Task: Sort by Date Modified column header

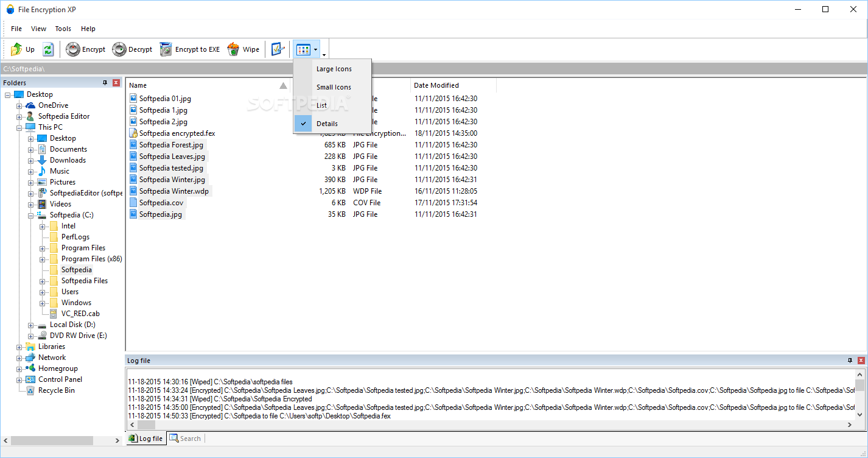Action: pyautogui.click(x=453, y=85)
